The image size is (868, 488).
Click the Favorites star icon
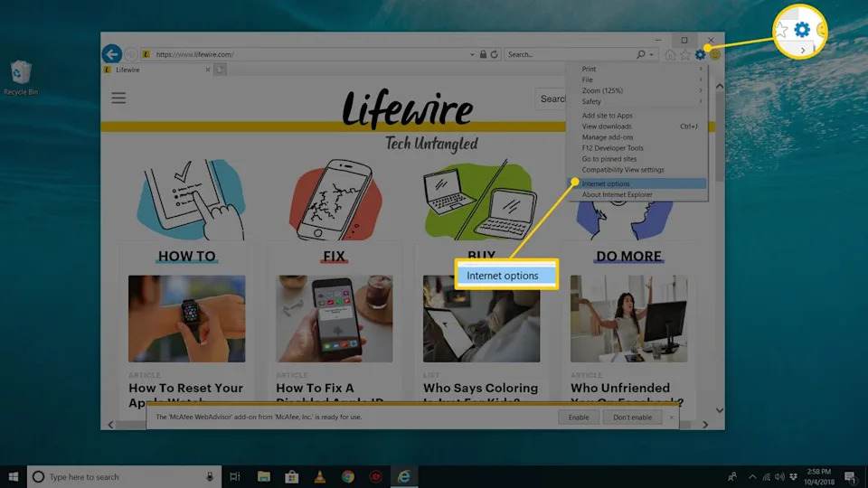point(684,55)
